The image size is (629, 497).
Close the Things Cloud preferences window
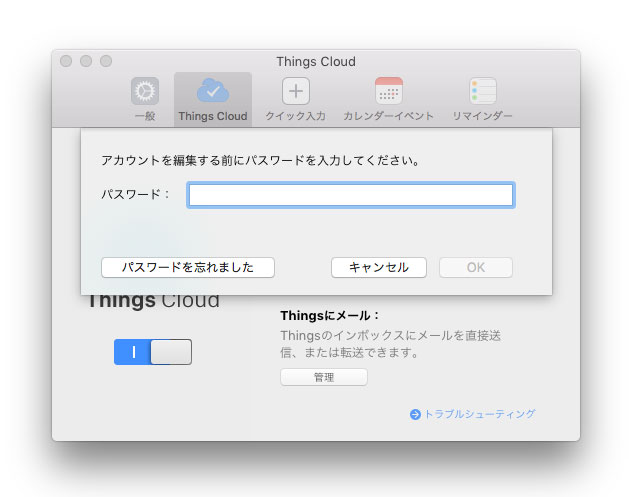(66, 61)
